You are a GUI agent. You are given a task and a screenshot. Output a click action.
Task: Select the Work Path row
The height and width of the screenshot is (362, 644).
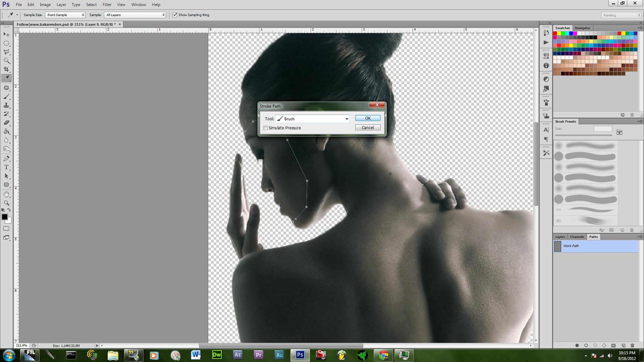click(x=596, y=246)
